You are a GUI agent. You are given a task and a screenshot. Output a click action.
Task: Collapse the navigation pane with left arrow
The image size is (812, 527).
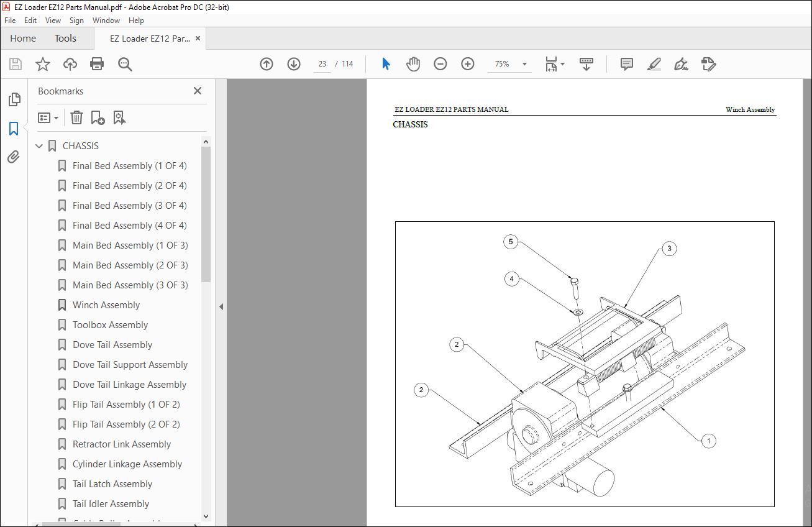pyautogui.click(x=221, y=306)
